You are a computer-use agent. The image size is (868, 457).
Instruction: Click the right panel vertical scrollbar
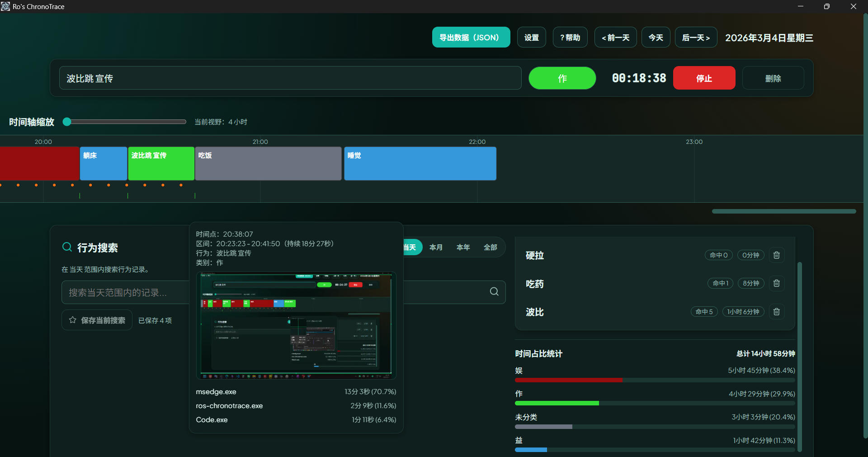[800, 357]
